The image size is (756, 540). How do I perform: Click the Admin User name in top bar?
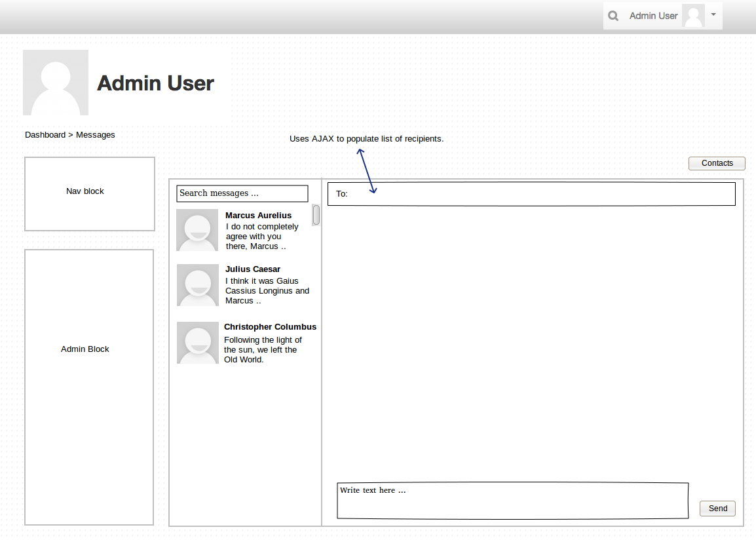coord(653,16)
